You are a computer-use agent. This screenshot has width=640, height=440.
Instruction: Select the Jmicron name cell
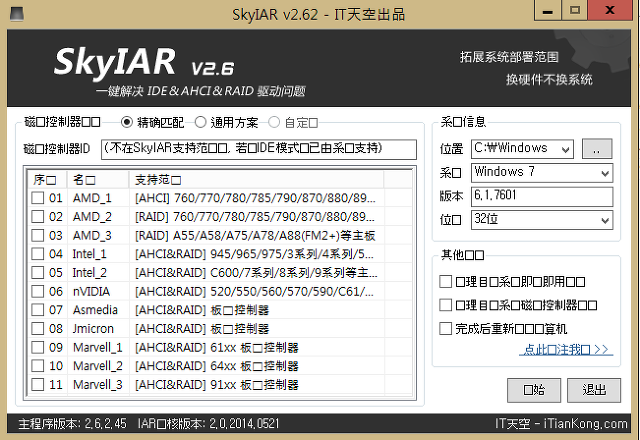[x=93, y=328]
